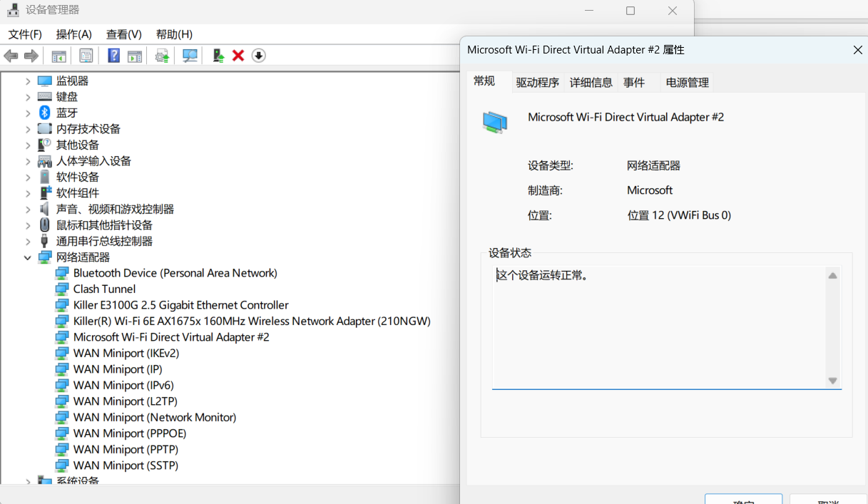The height and width of the screenshot is (504, 868).
Task: Open Properties from the toolbar sheet icon
Action: [86, 56]
